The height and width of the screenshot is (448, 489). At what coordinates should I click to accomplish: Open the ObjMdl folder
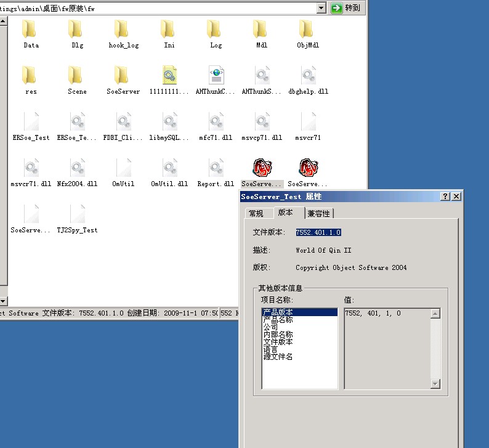coord(308,30)
